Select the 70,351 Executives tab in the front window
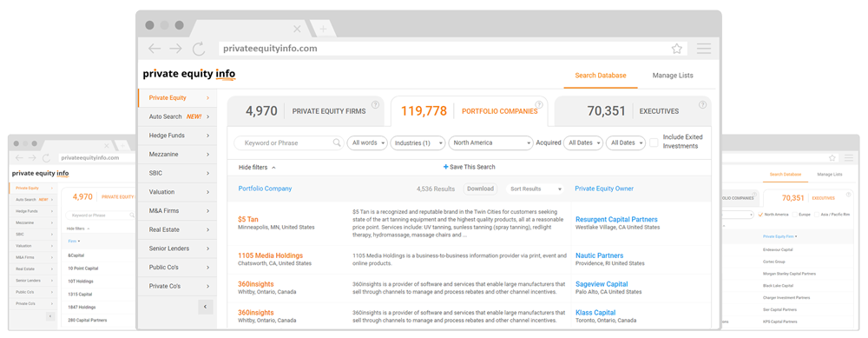Viewport: 868px width, 338px height. (633, 111)
